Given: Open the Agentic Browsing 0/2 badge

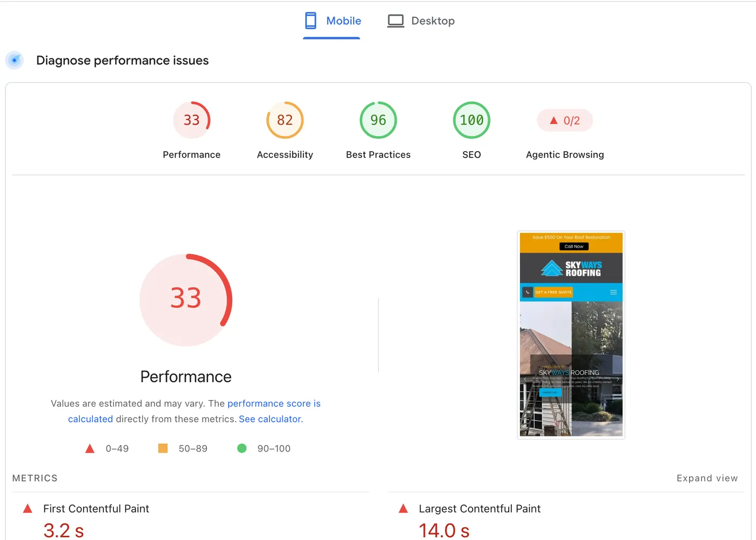Looking at the screenshot, I should (x=565, y=120).
